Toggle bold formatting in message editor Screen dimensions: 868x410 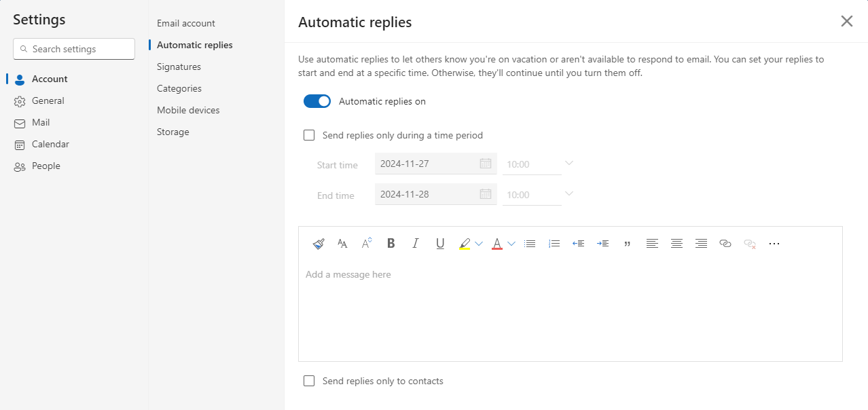coord(391,244)
